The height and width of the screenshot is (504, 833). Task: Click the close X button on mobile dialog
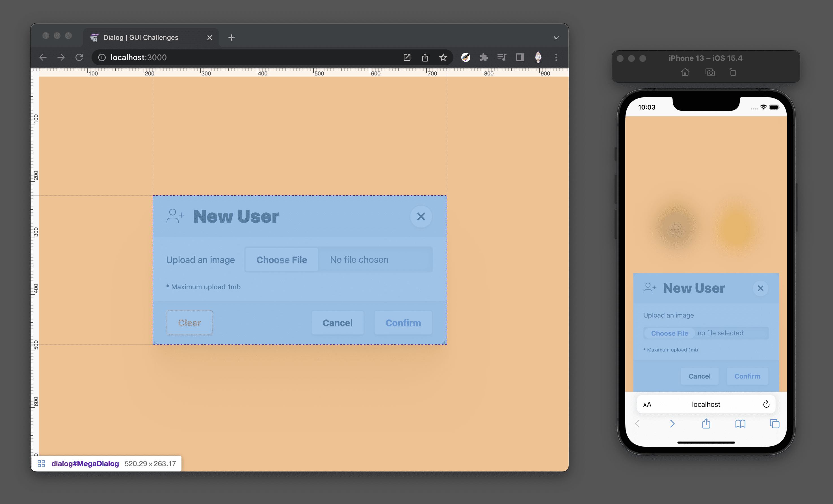(x=760, y=288)
